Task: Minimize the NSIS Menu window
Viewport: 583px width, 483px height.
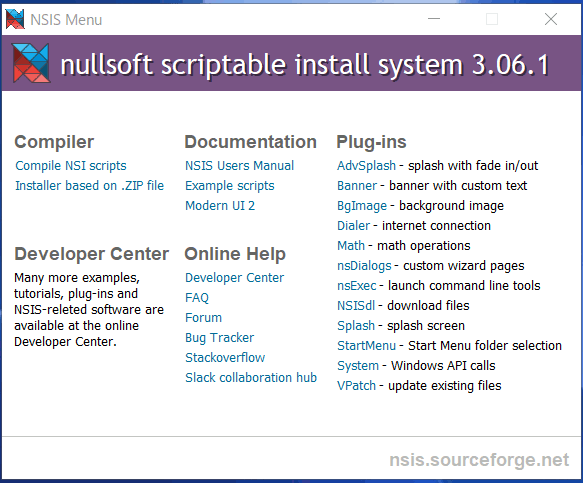Action: (x=434, y=19)
